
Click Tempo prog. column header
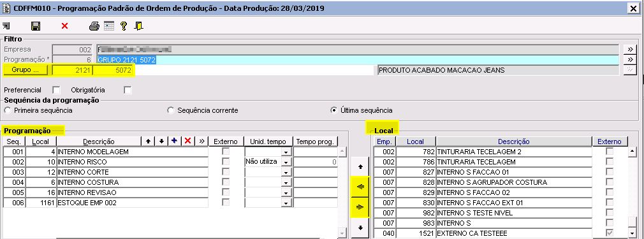click(316, 141)
